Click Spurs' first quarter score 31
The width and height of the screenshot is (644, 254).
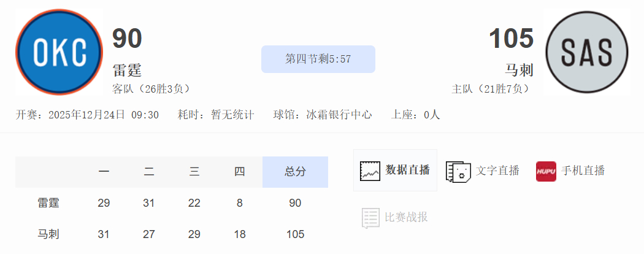coord(104,234)
